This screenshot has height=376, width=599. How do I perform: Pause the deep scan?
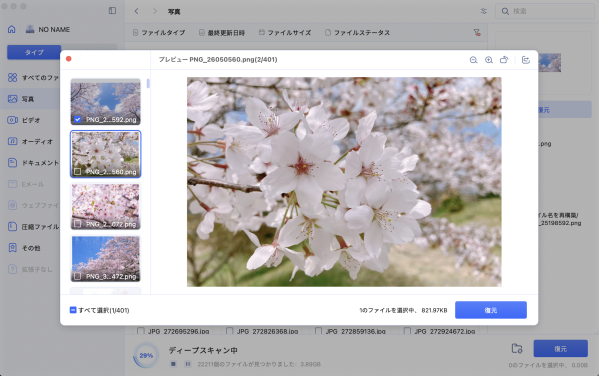pyautogui.click(x=188, y=364)
